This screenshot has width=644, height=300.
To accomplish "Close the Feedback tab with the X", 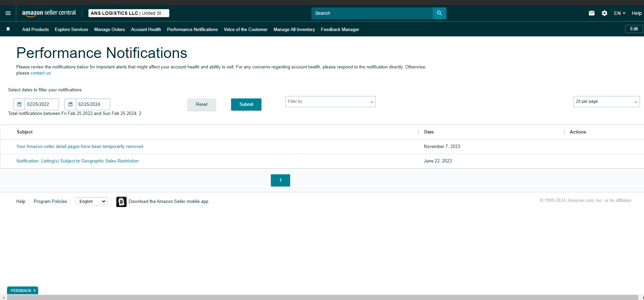I will [34, 291].
